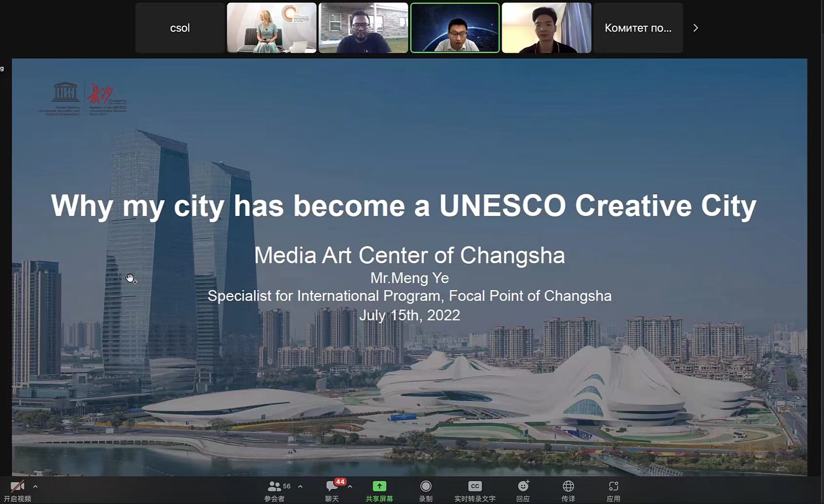Show next participants with right arrow
Screen dimensions: 824x504
click(696, 28)
